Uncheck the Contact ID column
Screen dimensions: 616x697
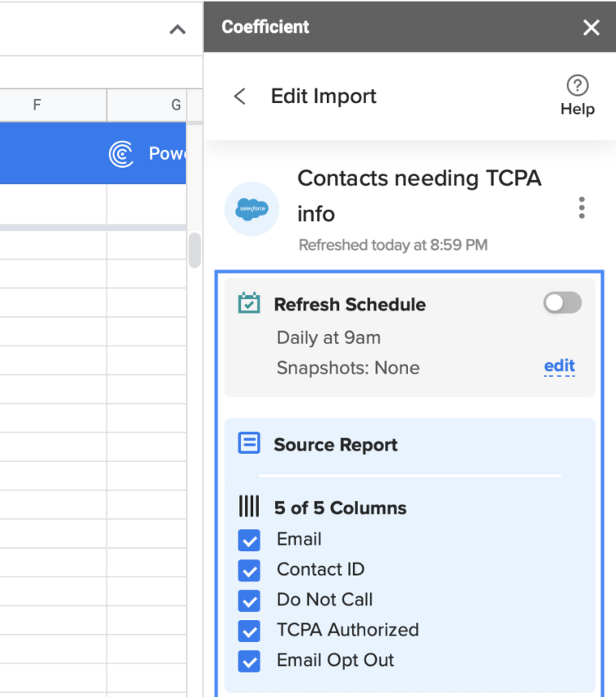click(x=249, y=570)
